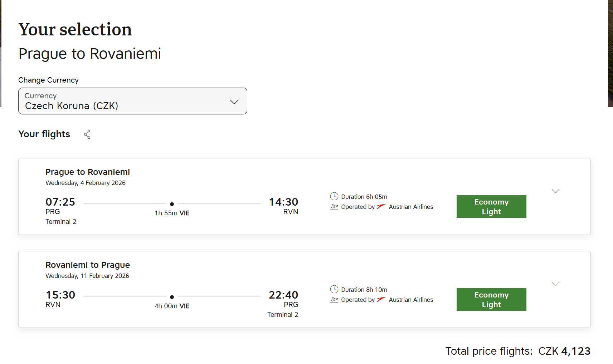
Task: Click the Austrian Airlines logo on the return flight
Action: point(381,299)
